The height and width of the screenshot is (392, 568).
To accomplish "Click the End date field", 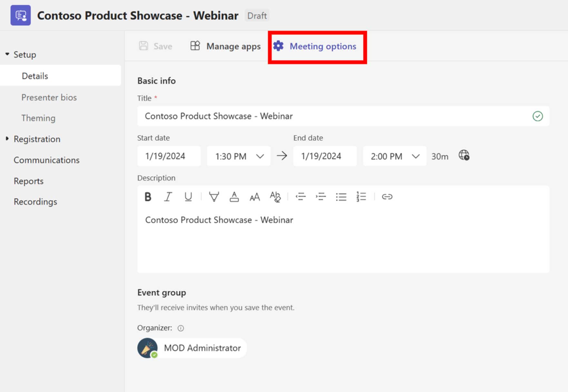I will click(325, 156).
